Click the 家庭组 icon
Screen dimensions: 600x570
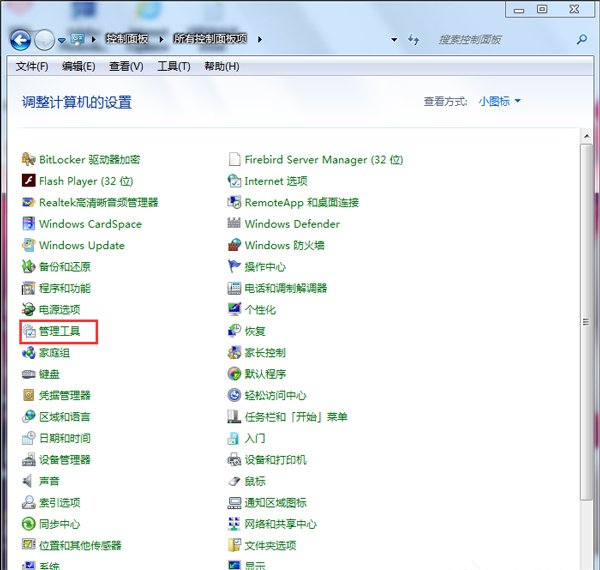pyautogui.click(x=28, y=352)
